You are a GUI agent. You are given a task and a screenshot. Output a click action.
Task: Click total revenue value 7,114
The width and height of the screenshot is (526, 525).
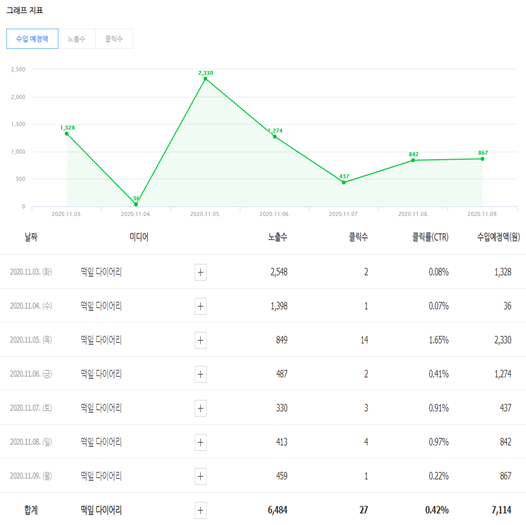coord(502,510)
